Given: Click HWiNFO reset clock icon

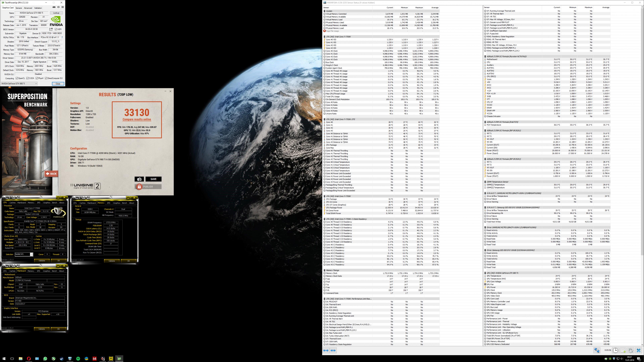Looking at the screenshot, I should point(615,350).
